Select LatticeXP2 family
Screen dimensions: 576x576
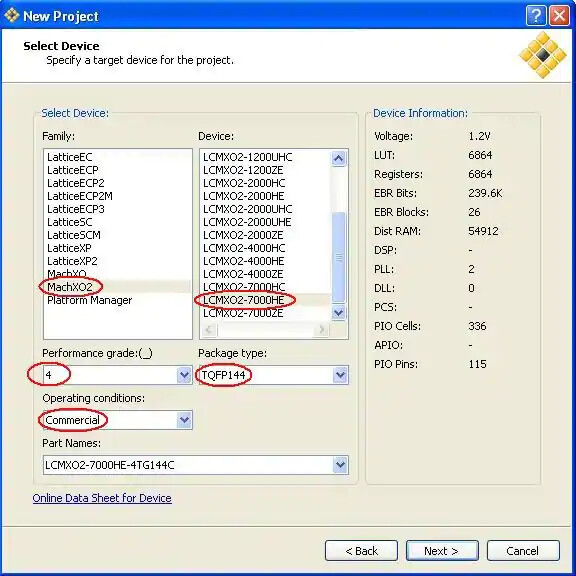point(72,261)
